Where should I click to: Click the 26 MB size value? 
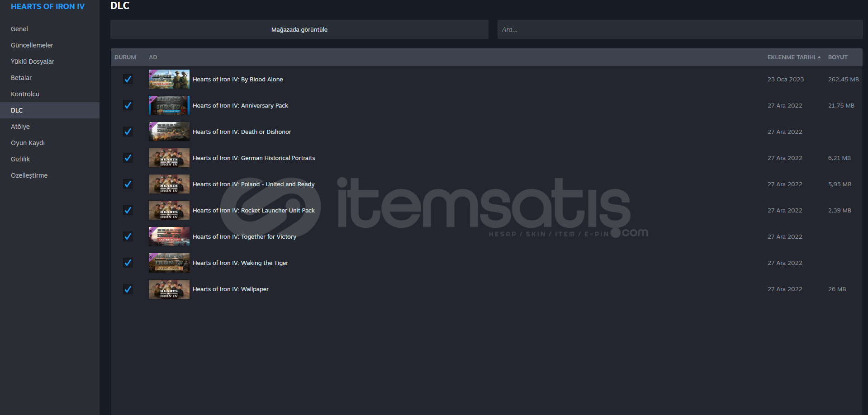point(837,289)
